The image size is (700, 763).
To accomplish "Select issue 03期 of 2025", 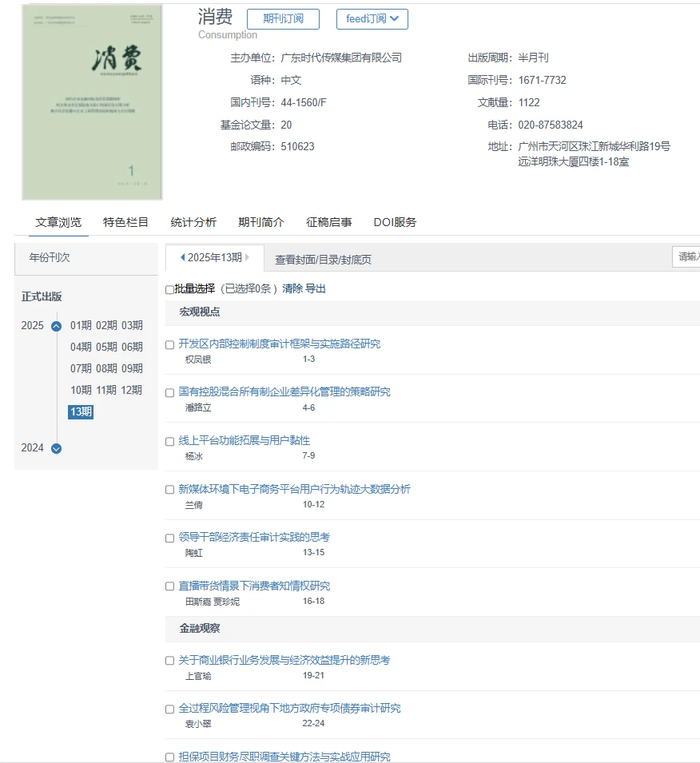I will pyautogui.click(x=132, y=325).
